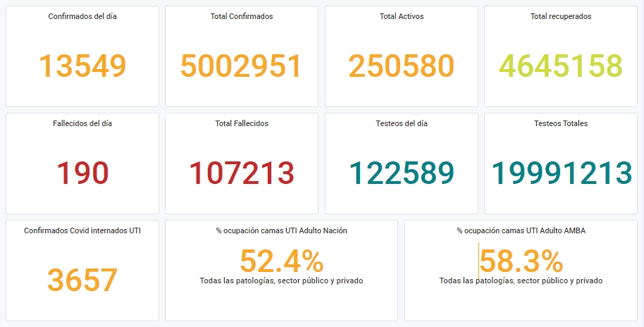Select the Total Confirmados panel title
The height and width of the screenshot is (327, 644).
click(242, 16)
